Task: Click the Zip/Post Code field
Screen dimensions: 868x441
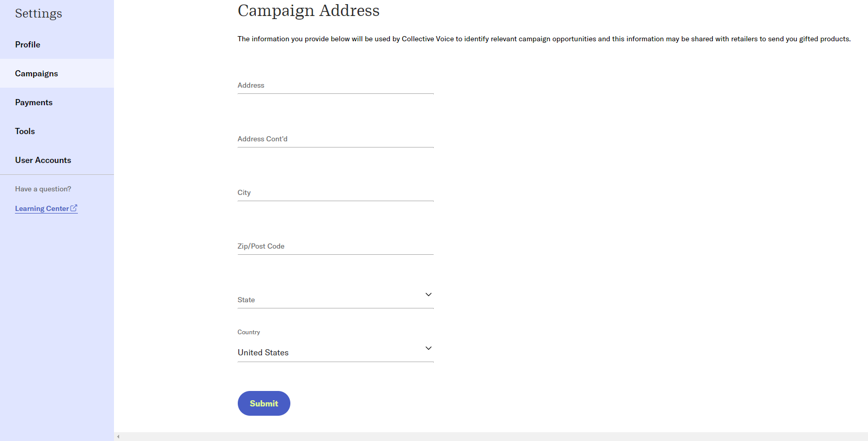Action: 335,246
